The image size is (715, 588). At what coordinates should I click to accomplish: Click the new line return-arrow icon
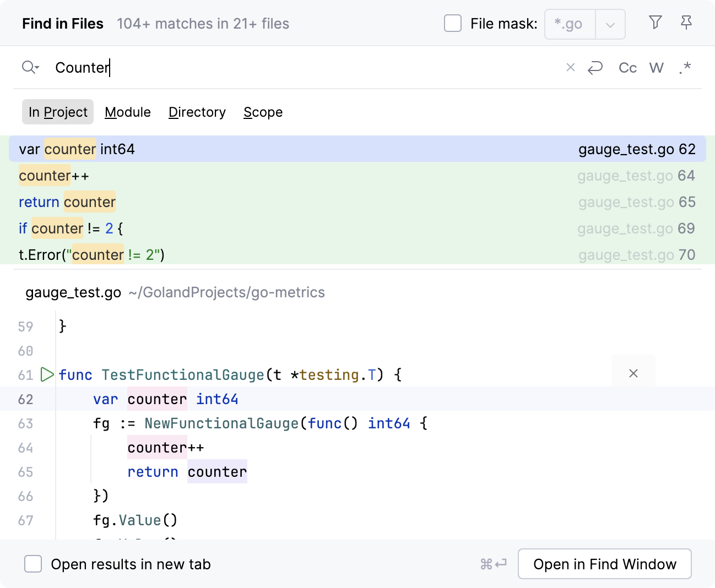(x=595, y=68)
